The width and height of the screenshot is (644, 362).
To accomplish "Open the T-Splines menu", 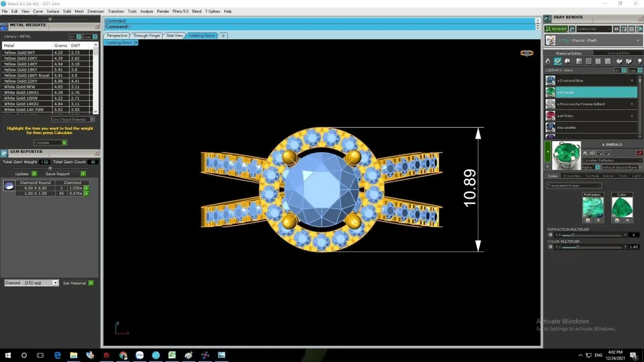I will [213, 11].
